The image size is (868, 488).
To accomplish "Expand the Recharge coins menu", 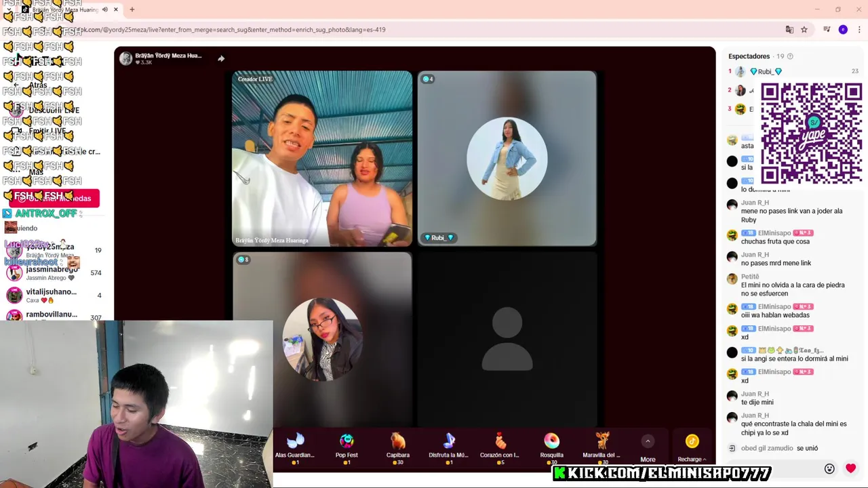I will tap(692, 449).
